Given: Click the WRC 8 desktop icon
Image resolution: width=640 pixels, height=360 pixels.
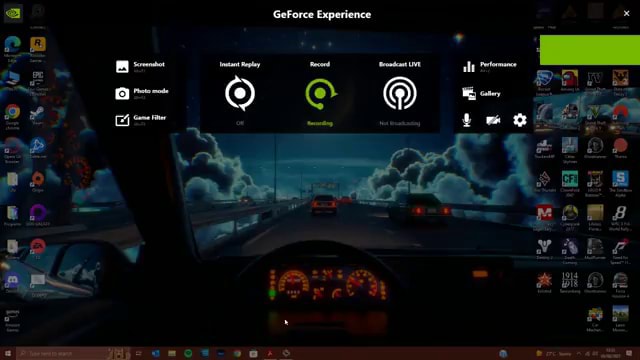Looking at the screenshot, I should [x=620, y=218].
